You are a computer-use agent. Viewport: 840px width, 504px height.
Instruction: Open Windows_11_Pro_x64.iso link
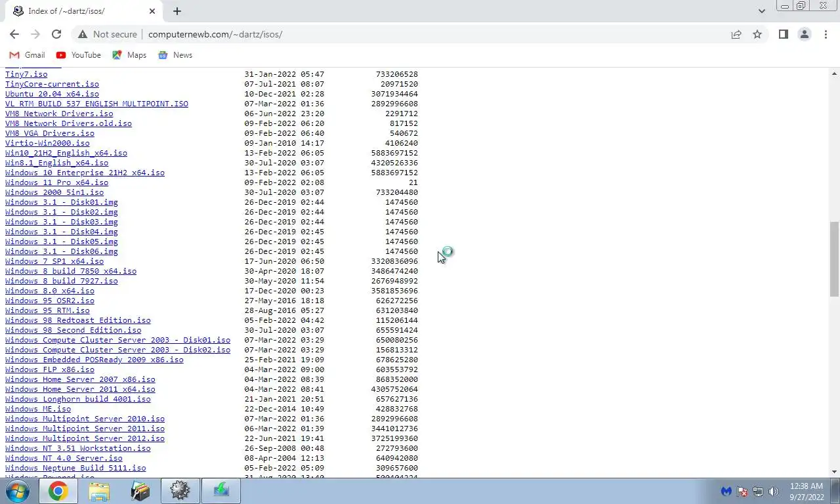(x=56, y=182)
